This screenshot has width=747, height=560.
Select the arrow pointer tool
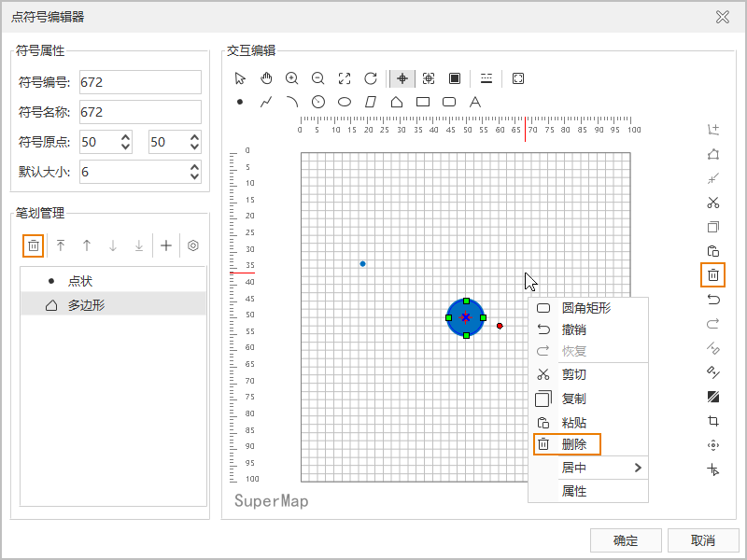point(240,78)
